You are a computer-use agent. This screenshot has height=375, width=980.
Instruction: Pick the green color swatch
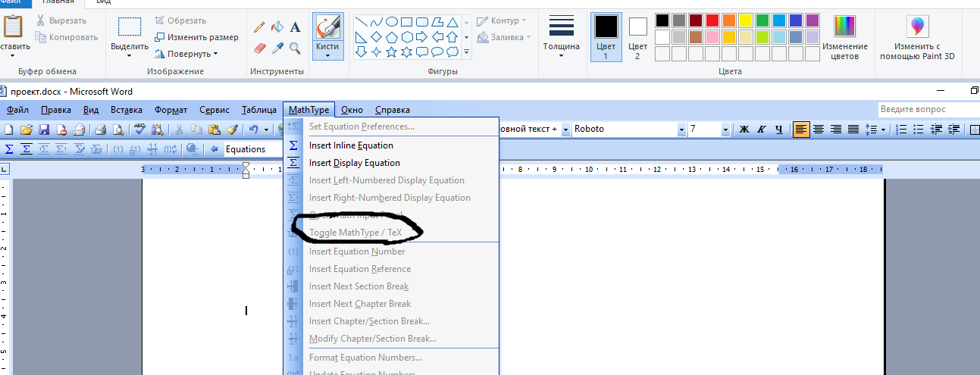pyautogui.click(x=762, y=20)
